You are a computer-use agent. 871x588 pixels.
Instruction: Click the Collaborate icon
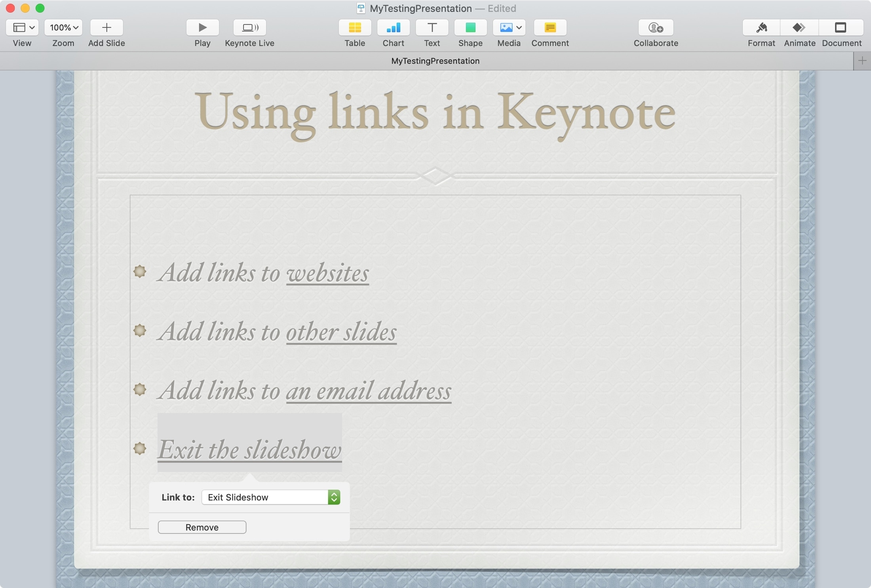tap(656, 27)
